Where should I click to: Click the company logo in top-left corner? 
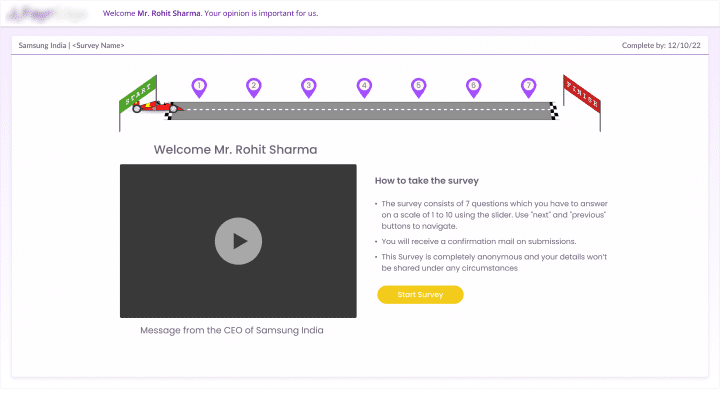coord(39,14)
